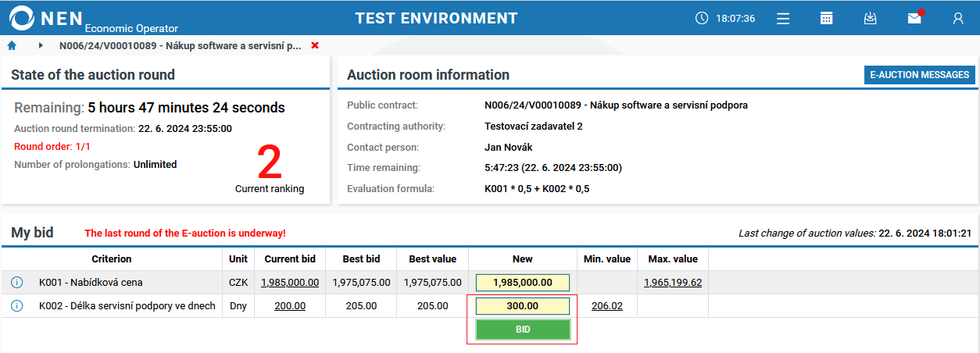This screenshot has width=980, height=353.
Task: Click the Max. value link 1,965,199.62
Action: pos(673,283)
